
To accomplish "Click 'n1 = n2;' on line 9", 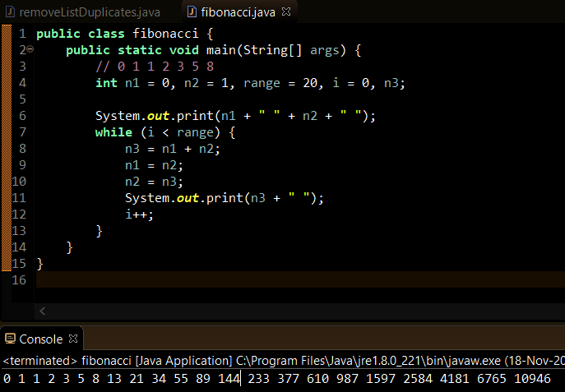I will click(154, 165).
